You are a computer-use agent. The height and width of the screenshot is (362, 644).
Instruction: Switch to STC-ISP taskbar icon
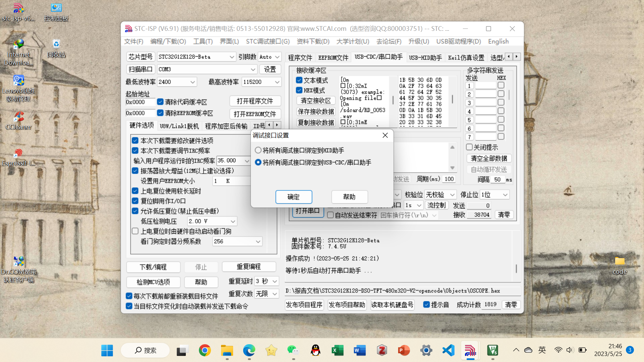470,350
